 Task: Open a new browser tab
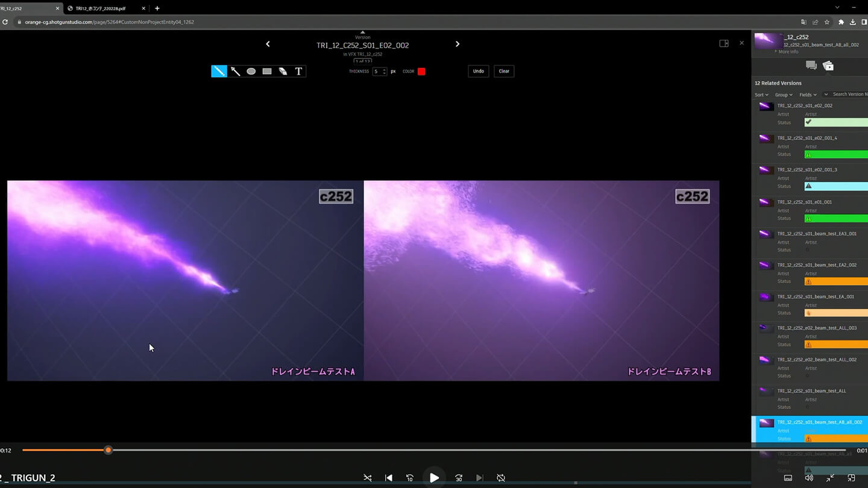point(157,8)
